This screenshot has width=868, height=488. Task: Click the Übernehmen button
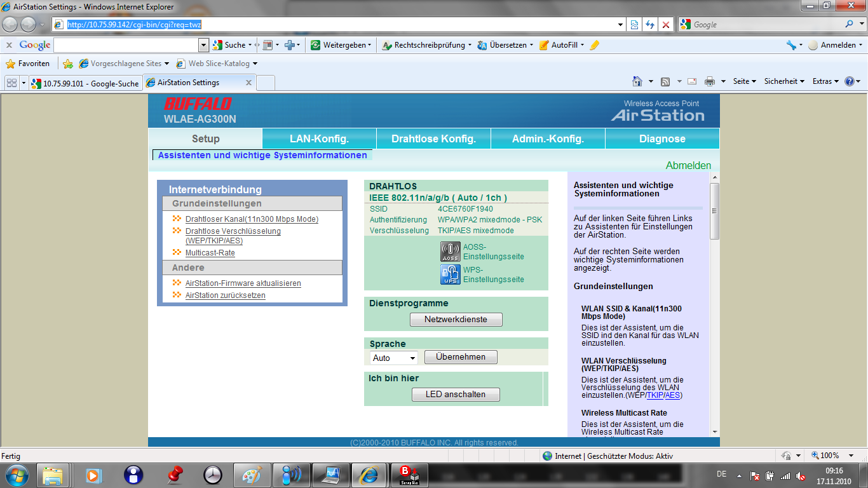pyautogui.click(x=461, y=357)
